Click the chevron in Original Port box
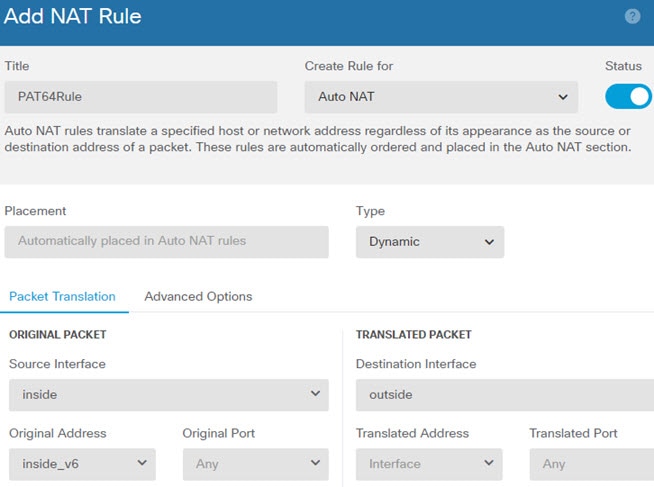Viewport: 654px width, 487px height. click(x=315, y=463)
